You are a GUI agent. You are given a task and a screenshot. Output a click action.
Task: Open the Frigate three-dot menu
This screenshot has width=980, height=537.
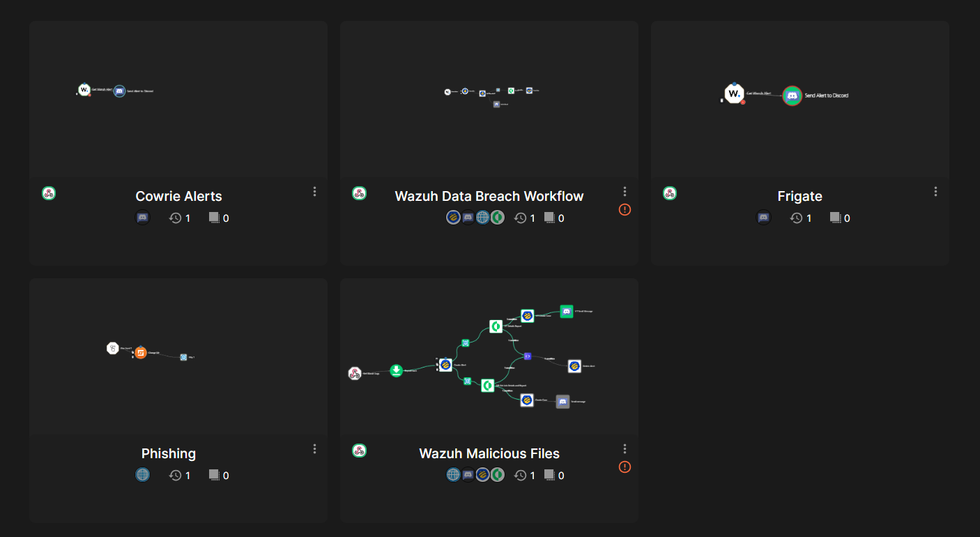click(935, 191)
